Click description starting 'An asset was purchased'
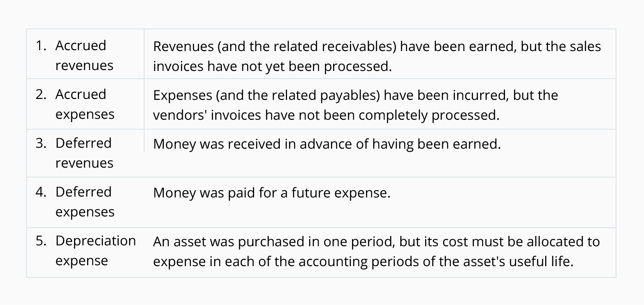Viewport: 644px width, 305px height. click(376, 252)
